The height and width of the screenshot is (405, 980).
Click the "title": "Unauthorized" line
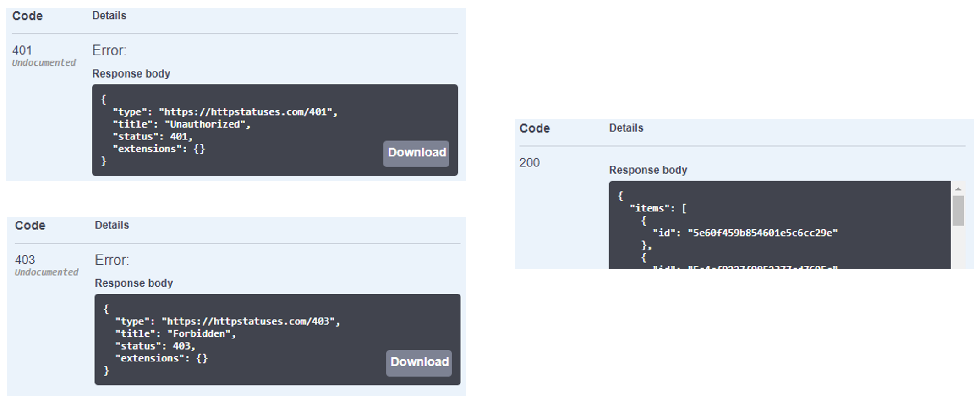point(181,124)
